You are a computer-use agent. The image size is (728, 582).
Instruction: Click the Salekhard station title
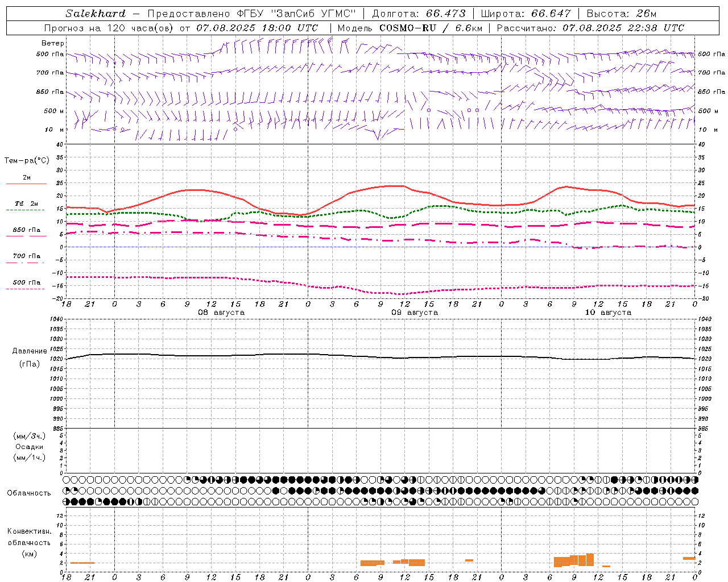[x=96, y=14]
